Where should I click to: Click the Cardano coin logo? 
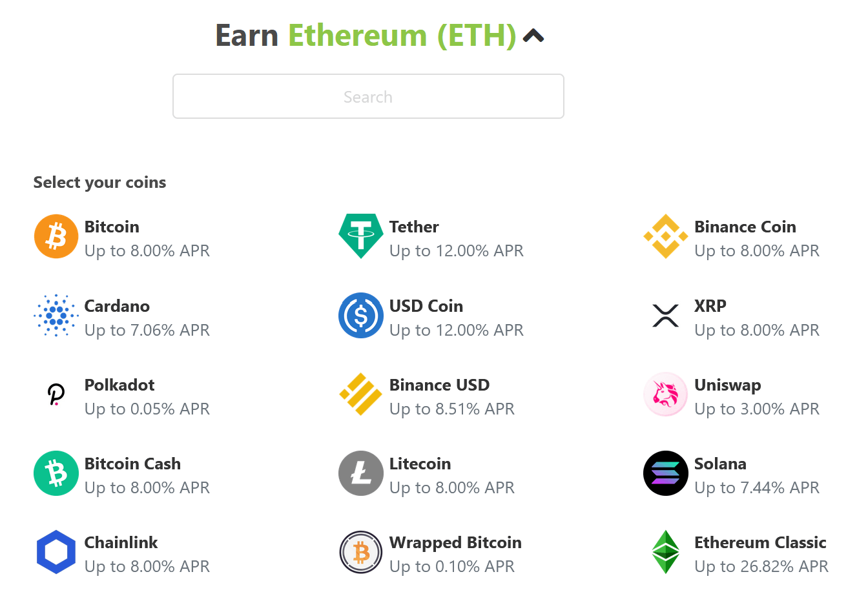(x=56, y=316)
